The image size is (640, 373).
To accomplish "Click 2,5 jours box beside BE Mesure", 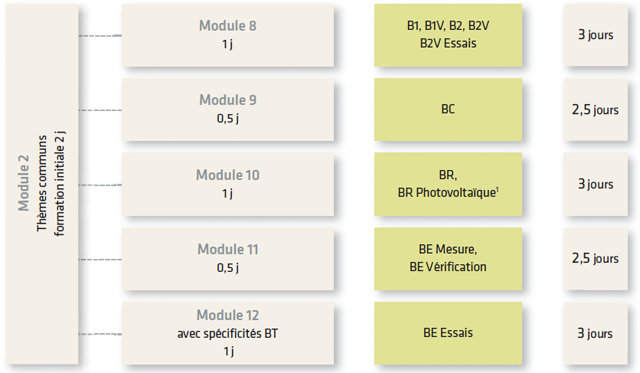I will coord(596,259).
